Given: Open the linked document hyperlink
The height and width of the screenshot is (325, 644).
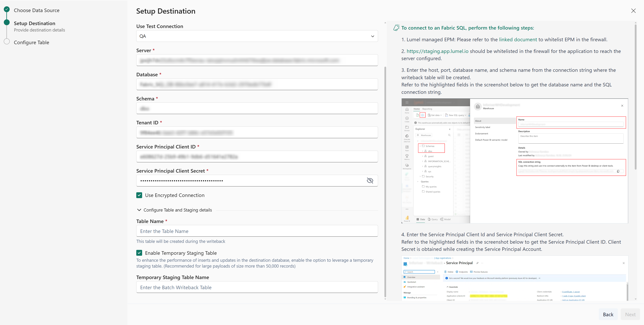Looking at the screenshot, I should tap(518, 40).
